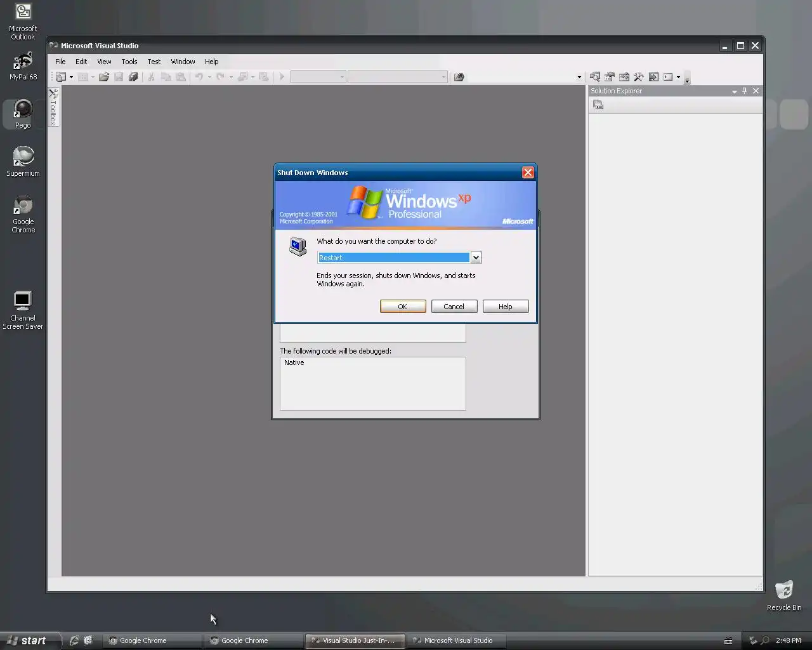Image resolution: width=812 pixels, height=650 pixels.
Task: Click the Start Page toolbar icon
Action: coord(653,77)
